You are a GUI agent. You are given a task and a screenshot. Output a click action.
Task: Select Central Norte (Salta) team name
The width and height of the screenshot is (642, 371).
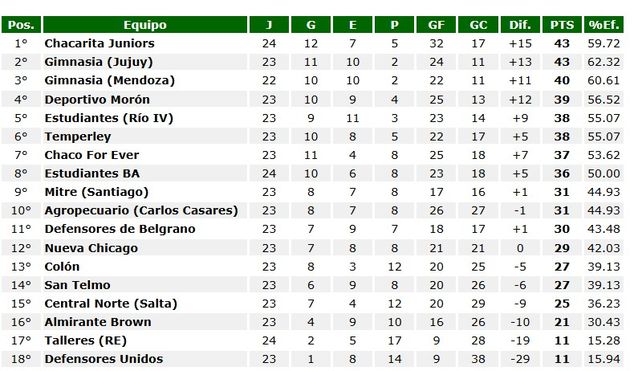[111, 303]
